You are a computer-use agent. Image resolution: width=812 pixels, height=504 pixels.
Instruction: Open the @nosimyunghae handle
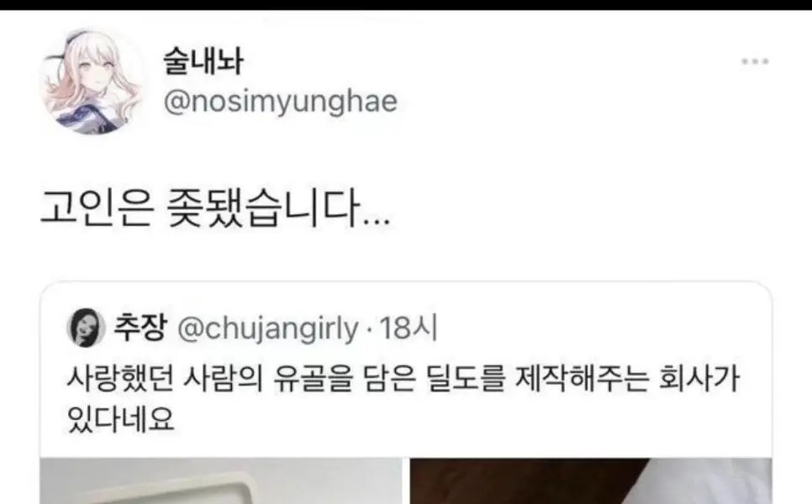click(281, 102)
